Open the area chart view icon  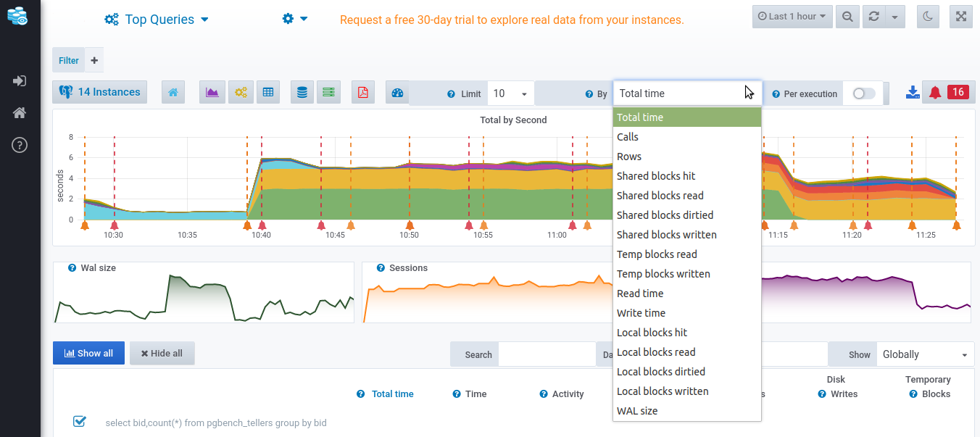coord(212,93)
